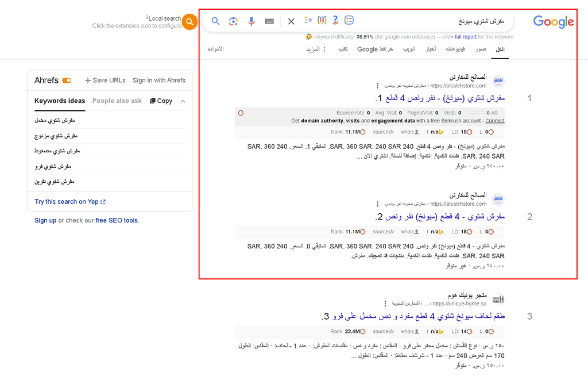Click the blue checklist extension icon in search bar
The height and width of the screenshot is (376, 588).
(x=349, y=20)
